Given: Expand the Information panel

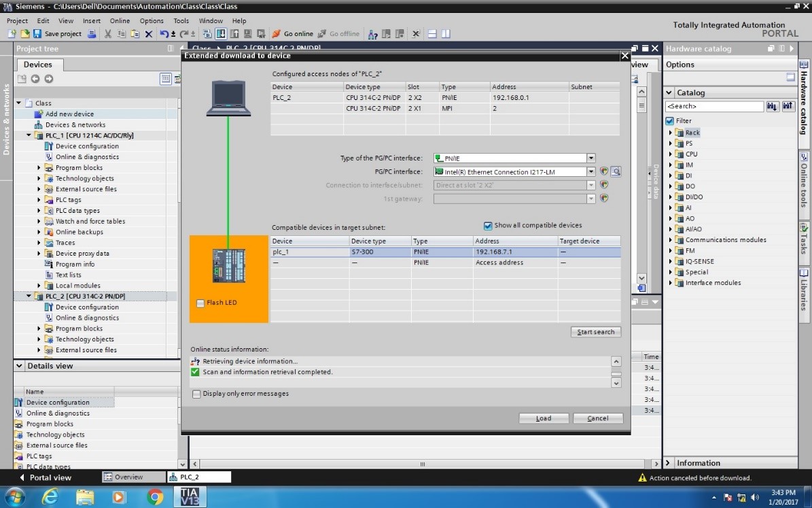Looking at the screenshot, I should point(668,463).
